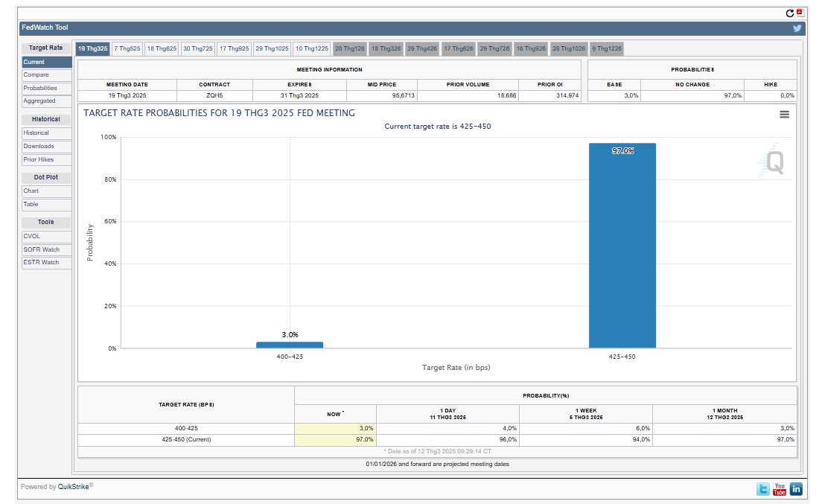Click the Tools sidebar section header
Image resolution: width=822 pixels, height=504 pixels.
click(46, 222)
